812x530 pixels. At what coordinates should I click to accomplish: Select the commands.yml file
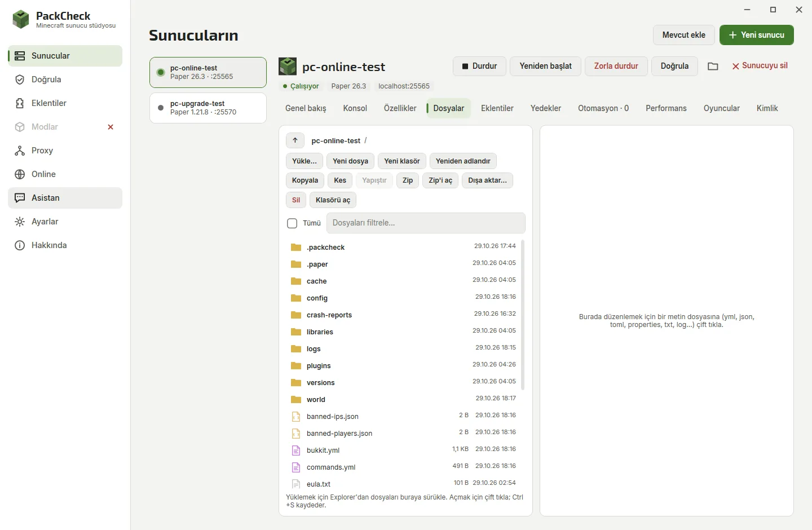[x=403, y=467]
